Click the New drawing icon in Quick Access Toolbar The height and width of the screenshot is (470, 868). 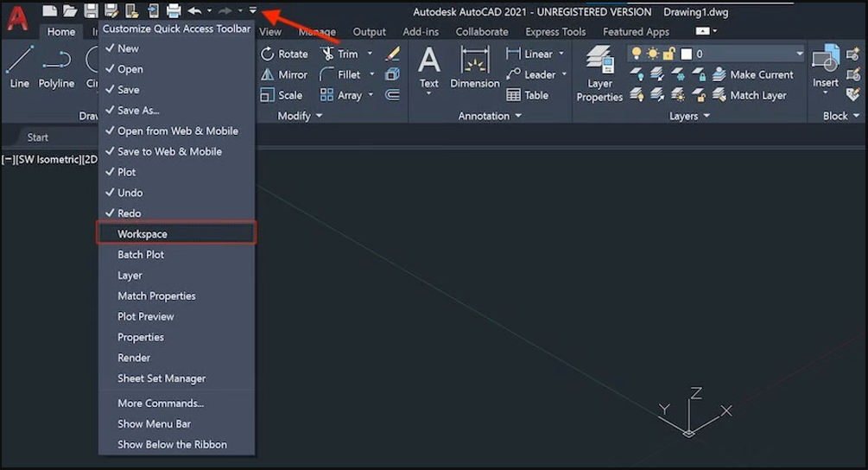tap(49, 10)
